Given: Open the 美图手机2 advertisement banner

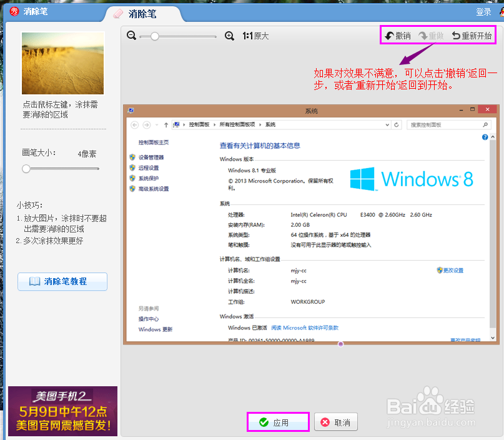Looking at the screenshot, I should coord(62,411).
